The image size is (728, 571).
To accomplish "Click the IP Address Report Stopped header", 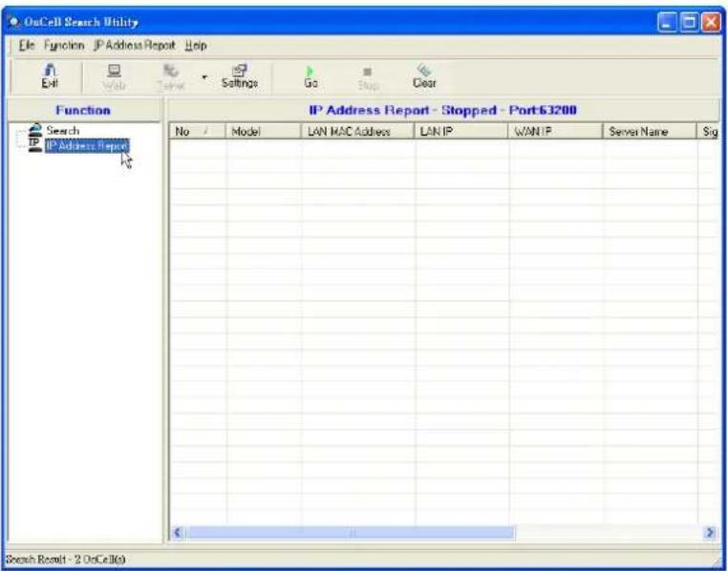I will pyautogui.click(x=443, y=110).
